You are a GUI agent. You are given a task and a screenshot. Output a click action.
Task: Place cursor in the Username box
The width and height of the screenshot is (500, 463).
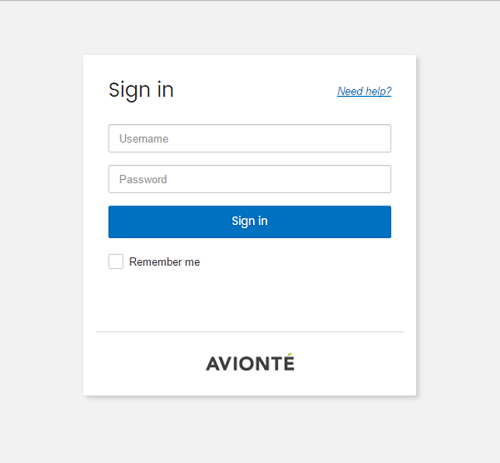click(x=250, y=138)
